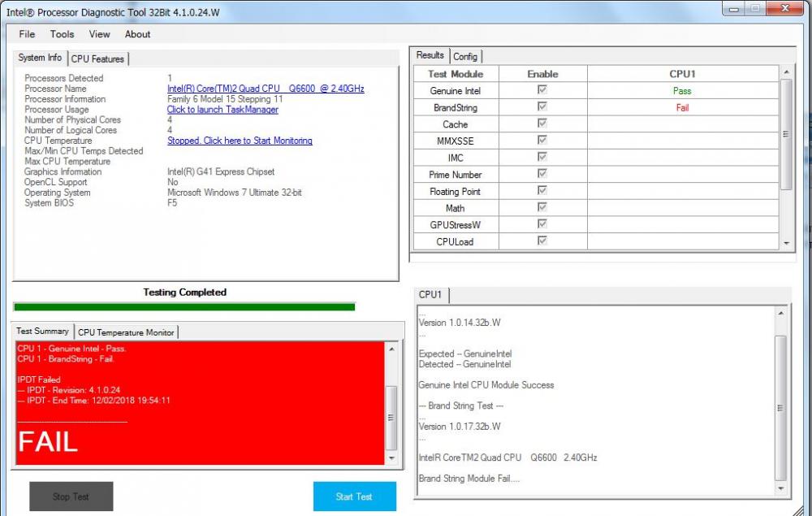This screenshot has height=516, width=812.
Task: Open the File menu
Action: coord(27,34)
